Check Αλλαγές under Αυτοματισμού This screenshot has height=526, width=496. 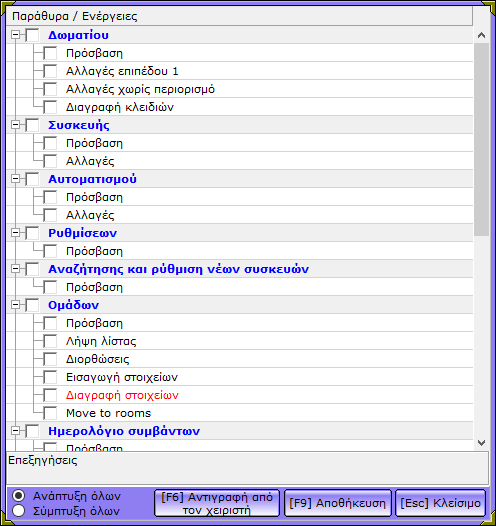[x=50, y=215]
